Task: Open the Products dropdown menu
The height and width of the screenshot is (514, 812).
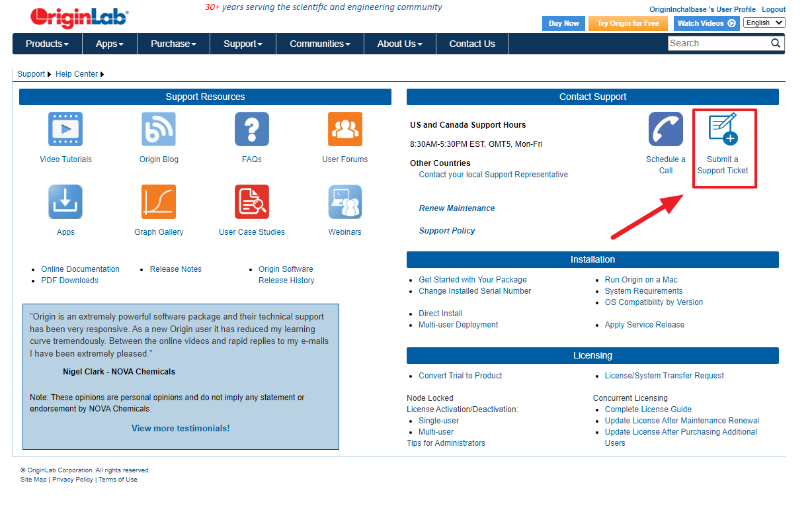Action: coord(47,44)
